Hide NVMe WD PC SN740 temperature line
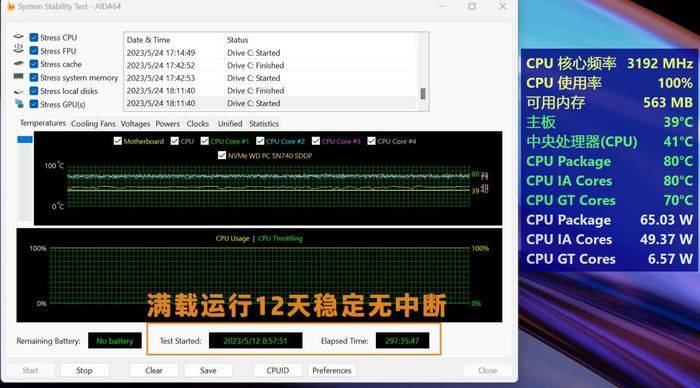The height and width of the screenshot is (388, 700). pos(221,155)
